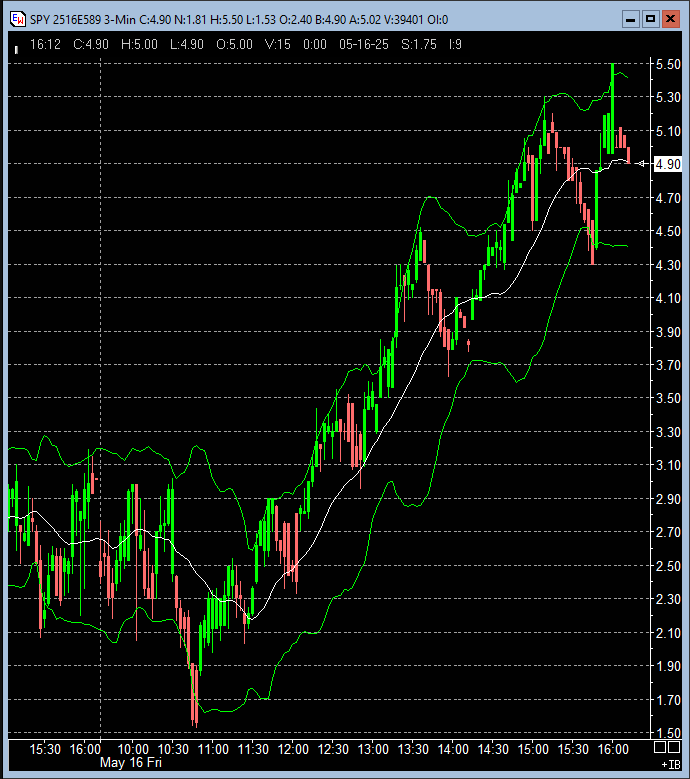The width and height of the screenshot is (690, 779).
Task: Click the 4.30 price axis label
Action: pos(668,265)
